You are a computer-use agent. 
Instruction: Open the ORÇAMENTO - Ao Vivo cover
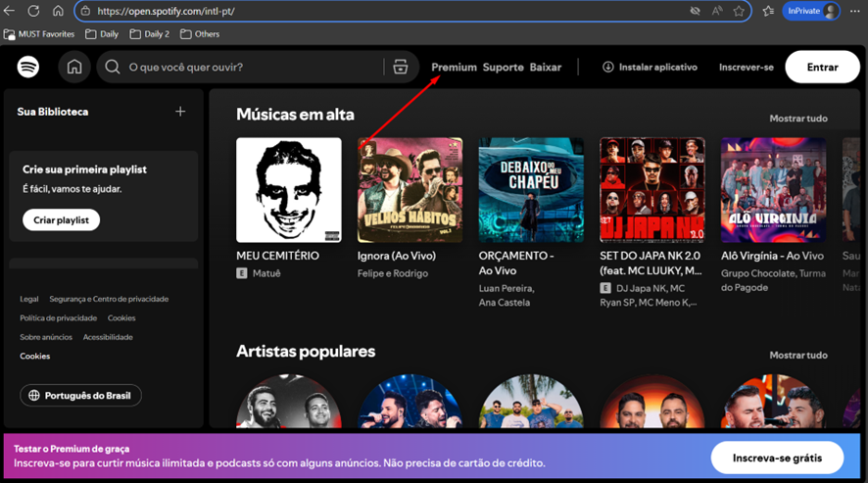click(x=531, y=190)
